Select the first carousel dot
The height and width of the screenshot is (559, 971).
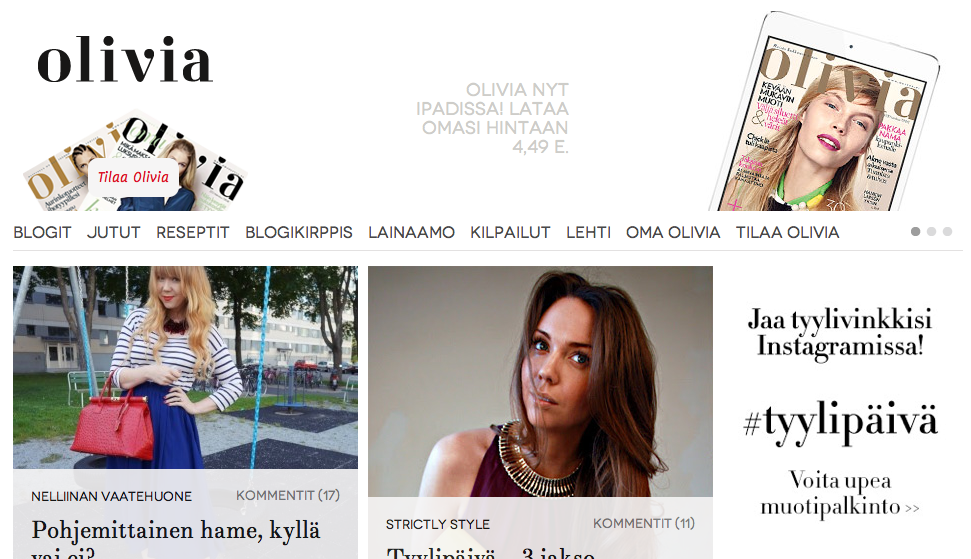tap(915, 232)
